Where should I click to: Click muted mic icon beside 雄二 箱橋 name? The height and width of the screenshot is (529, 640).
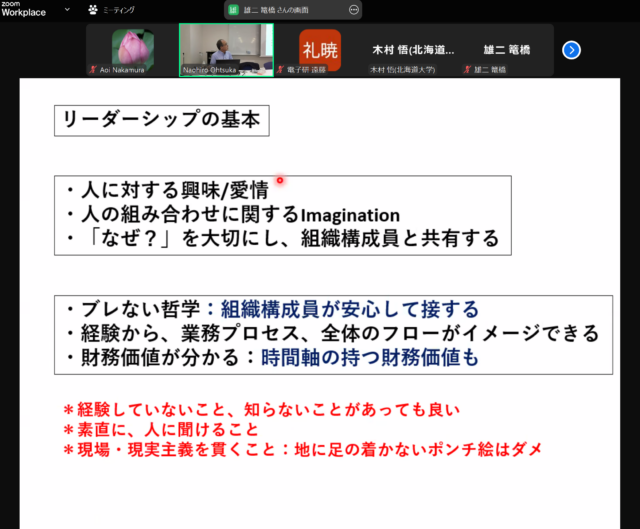[468, 70]
